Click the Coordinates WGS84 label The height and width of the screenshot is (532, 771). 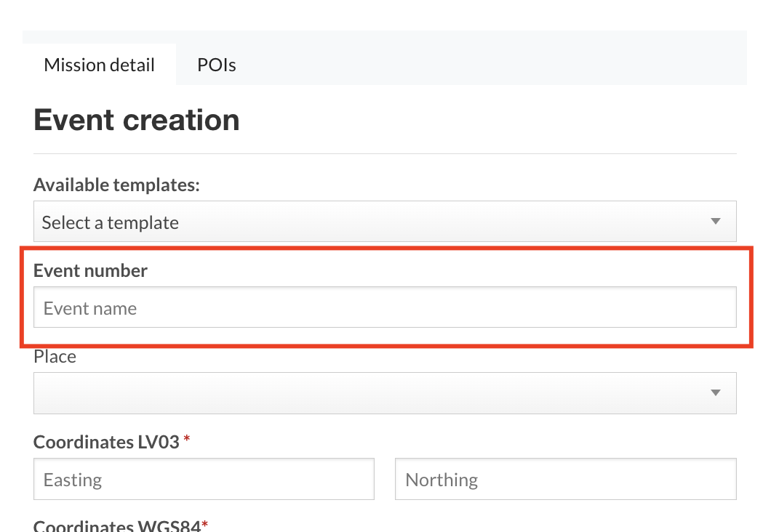coord(116,525)
